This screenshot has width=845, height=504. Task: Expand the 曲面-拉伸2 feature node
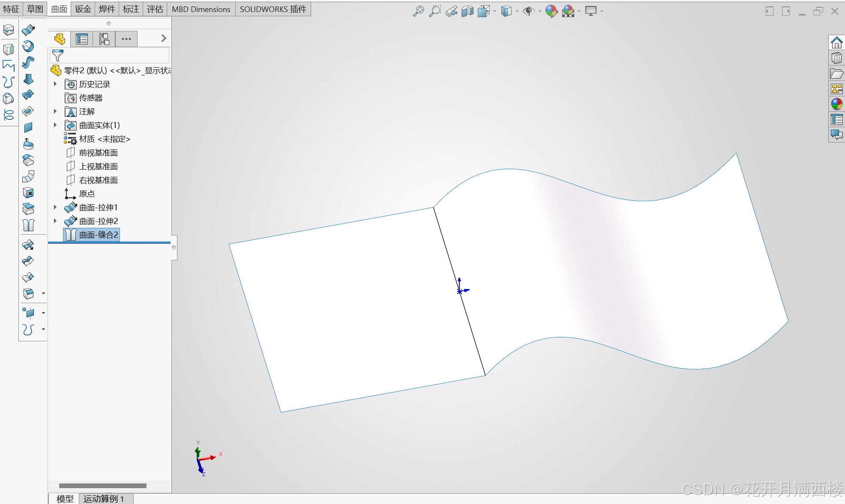pos(55,221)
